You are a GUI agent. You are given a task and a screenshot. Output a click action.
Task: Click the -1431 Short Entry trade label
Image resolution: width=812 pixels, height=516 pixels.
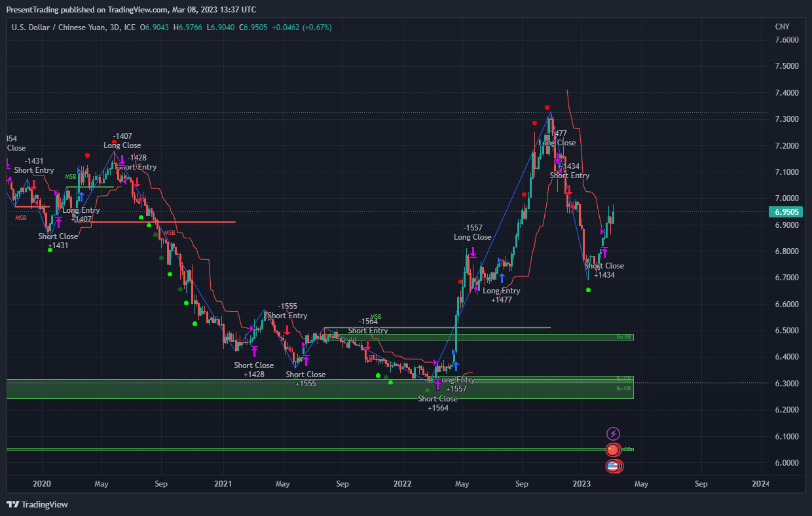click(x=34, y=166)
